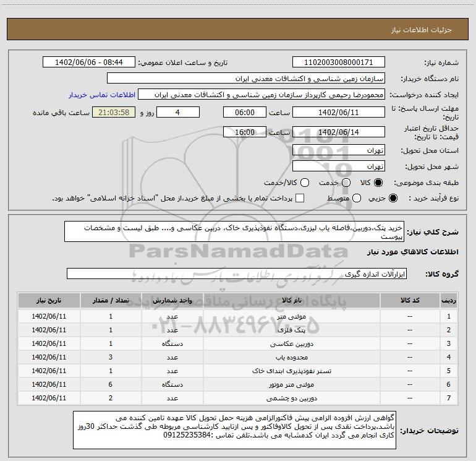Click the need number field 1102003008000171
476x461 pixels.
(339, 62)
